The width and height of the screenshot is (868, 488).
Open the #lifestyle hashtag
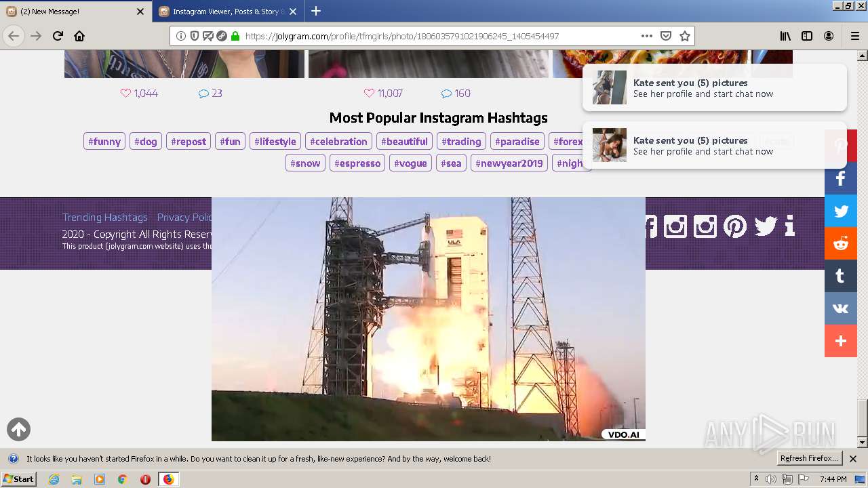tap(275, 142)
